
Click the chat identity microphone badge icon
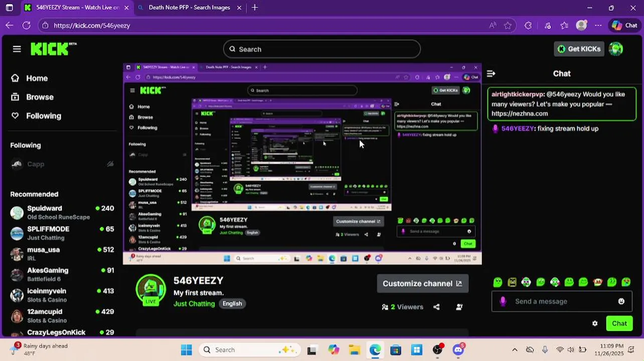pyautogui.click(x=503, y=301)
